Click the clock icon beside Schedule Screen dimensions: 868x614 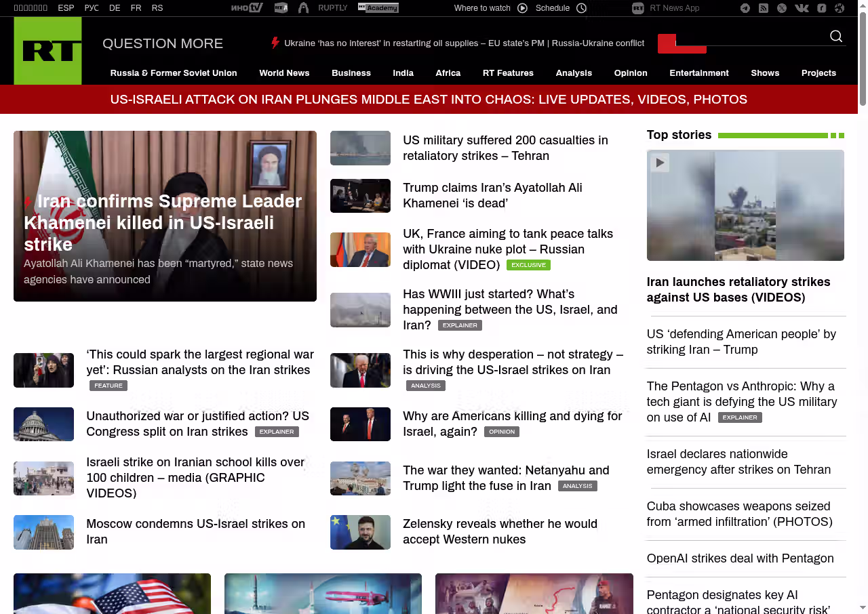(581, 8)
